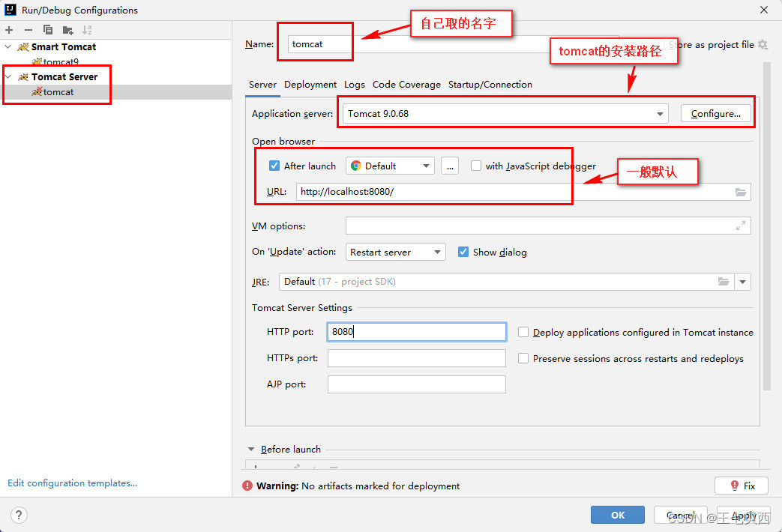Collapse the Before launch section
Screen dimensions: 782x532
(251, 450)
